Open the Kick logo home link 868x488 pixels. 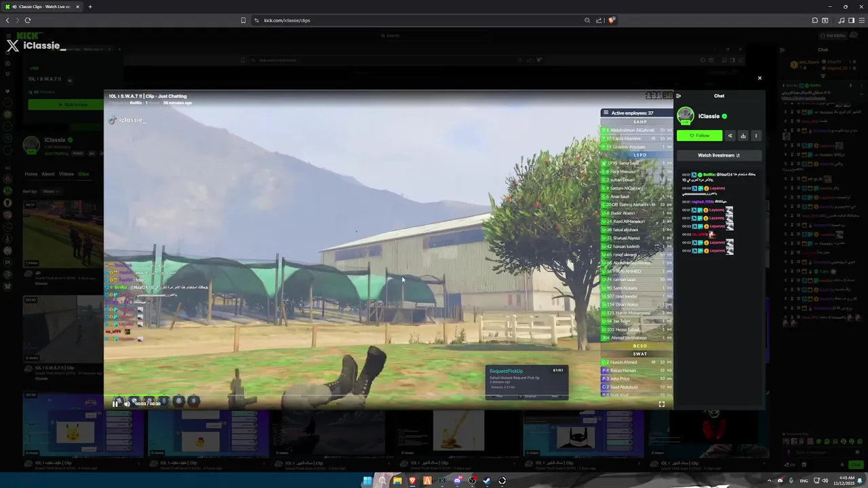pos(29,35)
